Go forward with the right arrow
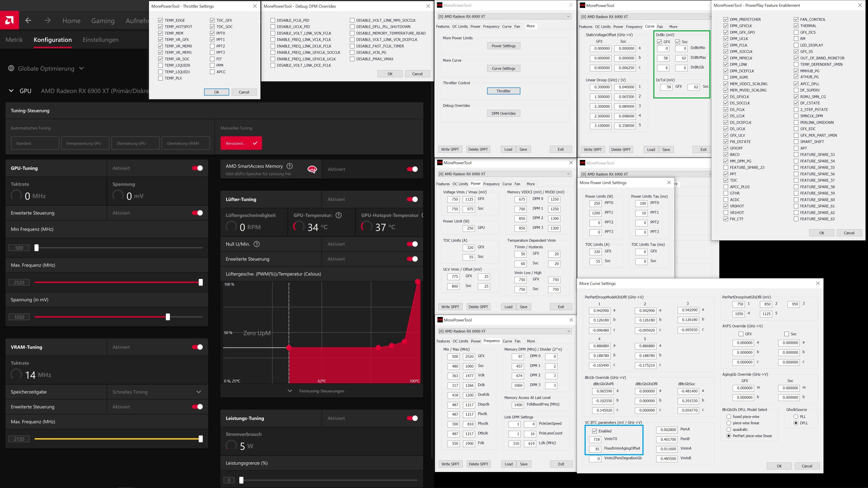868x488 pixels. click(x=47, y=21)
